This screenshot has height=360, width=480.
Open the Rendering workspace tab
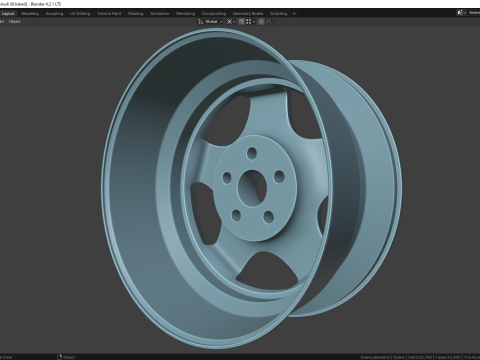pos(186,14)
